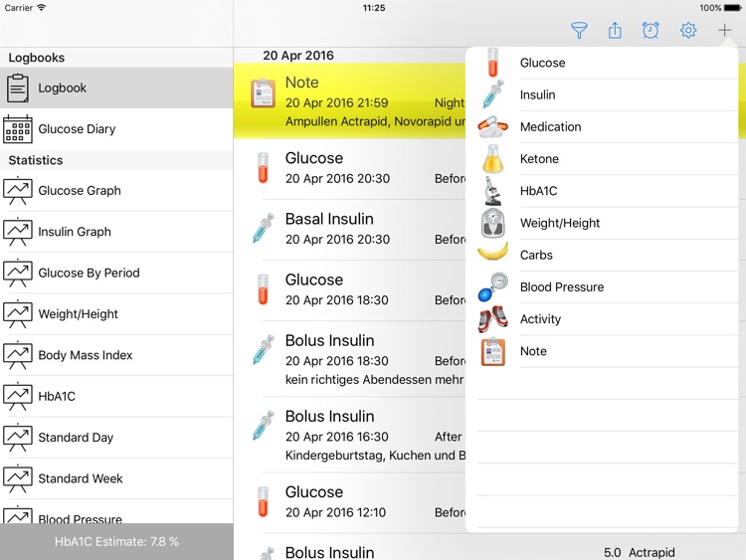Choose Carbs from the add menu
The image size is (746, 560).
602,255
